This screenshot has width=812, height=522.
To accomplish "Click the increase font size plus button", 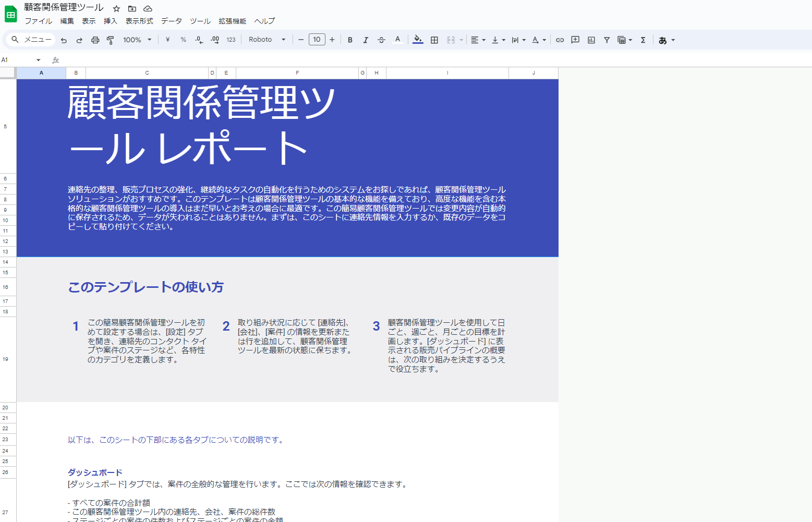I will tap(332, 40).
